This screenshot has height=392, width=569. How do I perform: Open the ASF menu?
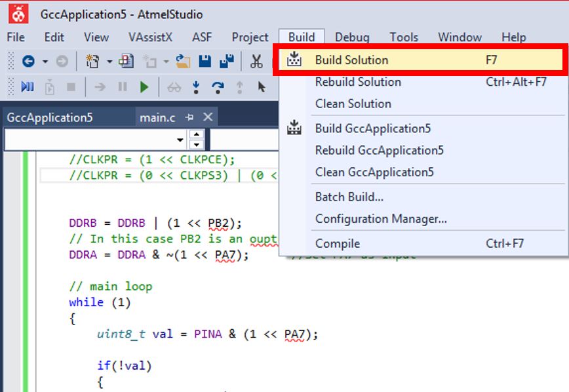pyautogui.click(x=202, y=37)
